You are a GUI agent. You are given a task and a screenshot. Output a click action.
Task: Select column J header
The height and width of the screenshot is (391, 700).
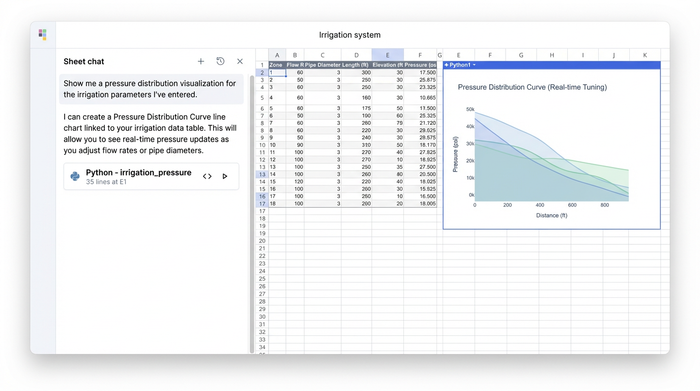click(614, 55)
